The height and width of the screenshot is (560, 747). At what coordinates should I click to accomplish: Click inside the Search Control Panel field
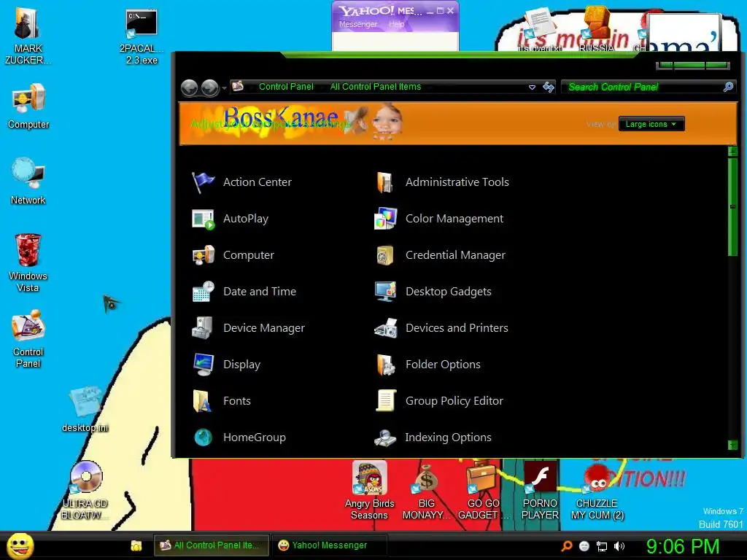click(x=643, y=87)
